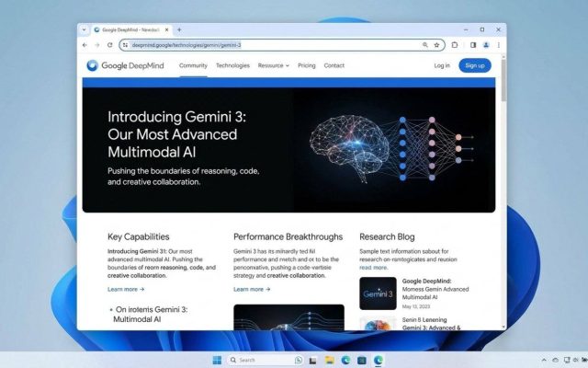This screenshot has height=368, width=588.
Task: Open the browser extensions puzzle icon
Action: tap(454, 45)
